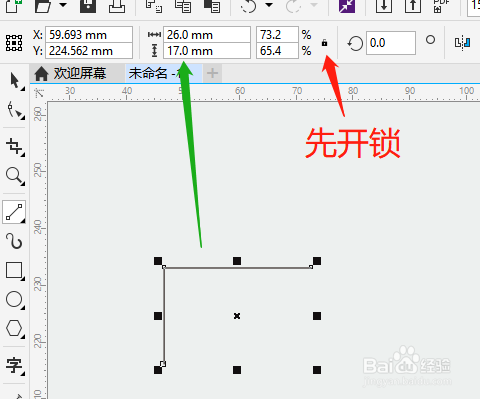Image resolution: width=480 pixels, height=399 pixels.
Task: Click the X position field 59.693 mm
Action: [89, 35]
